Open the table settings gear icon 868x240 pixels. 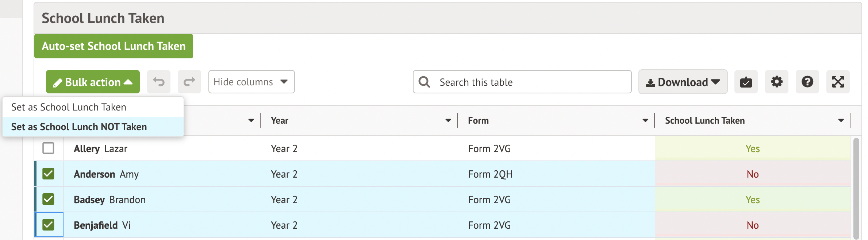coord(776,82)
